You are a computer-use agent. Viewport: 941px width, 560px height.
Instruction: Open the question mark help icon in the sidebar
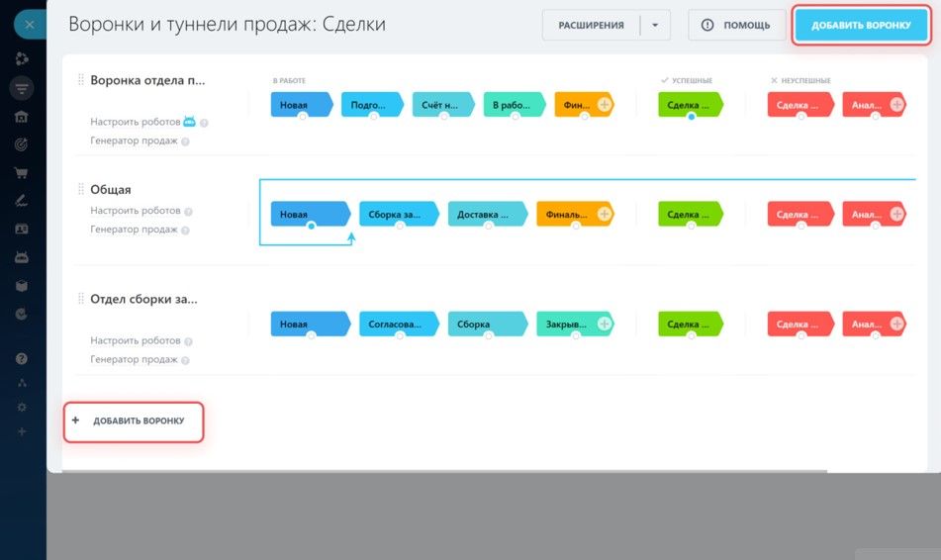point(22,358)
